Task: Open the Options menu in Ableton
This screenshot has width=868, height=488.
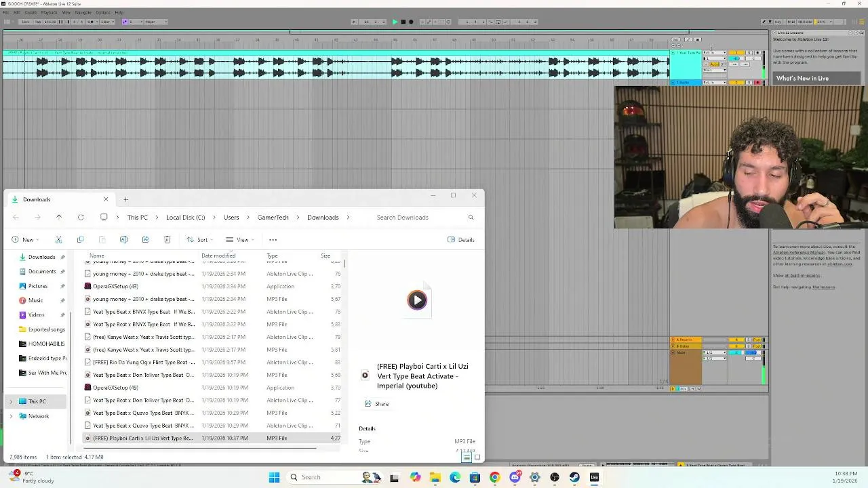Action: [x=103, y=12]
